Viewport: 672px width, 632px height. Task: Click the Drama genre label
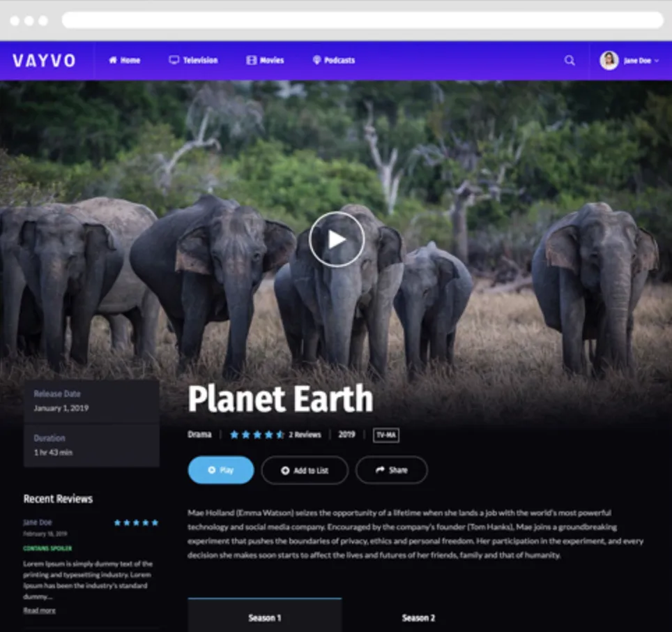coord(199,435)
